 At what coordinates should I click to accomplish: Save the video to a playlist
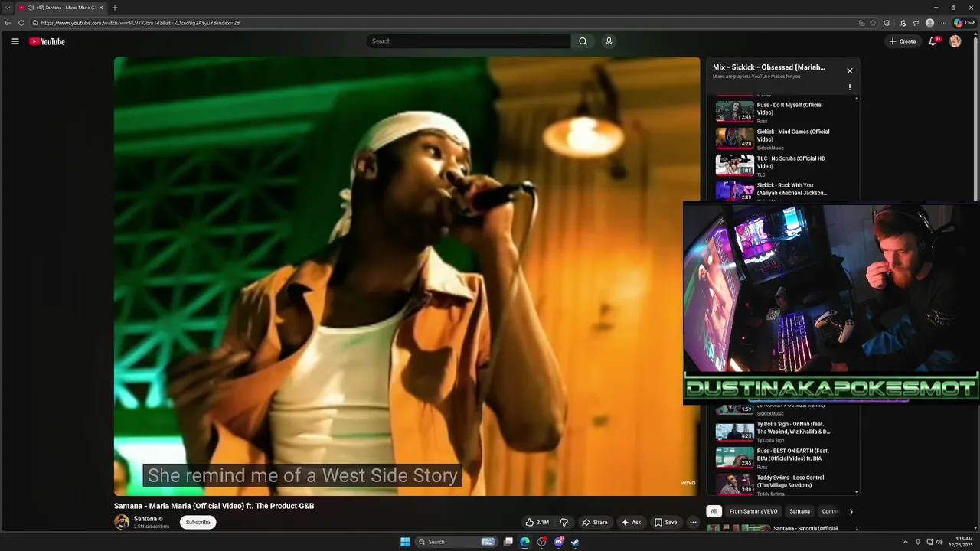tap(665, 523)
